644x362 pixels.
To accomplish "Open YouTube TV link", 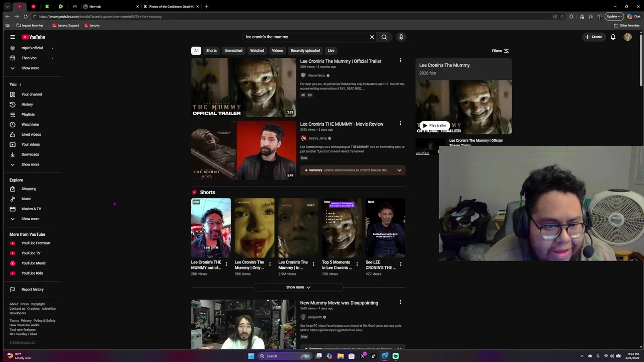I will click(31, 253).
